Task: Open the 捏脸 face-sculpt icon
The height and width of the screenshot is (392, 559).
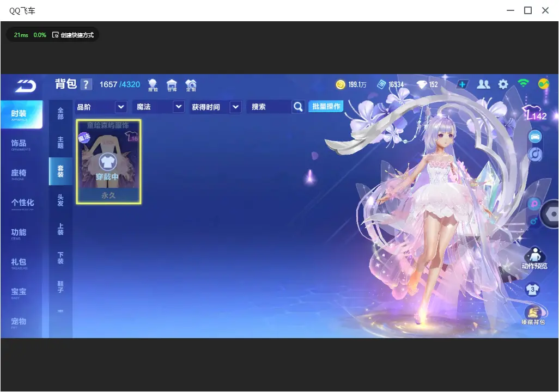Action: coord(153,85)
